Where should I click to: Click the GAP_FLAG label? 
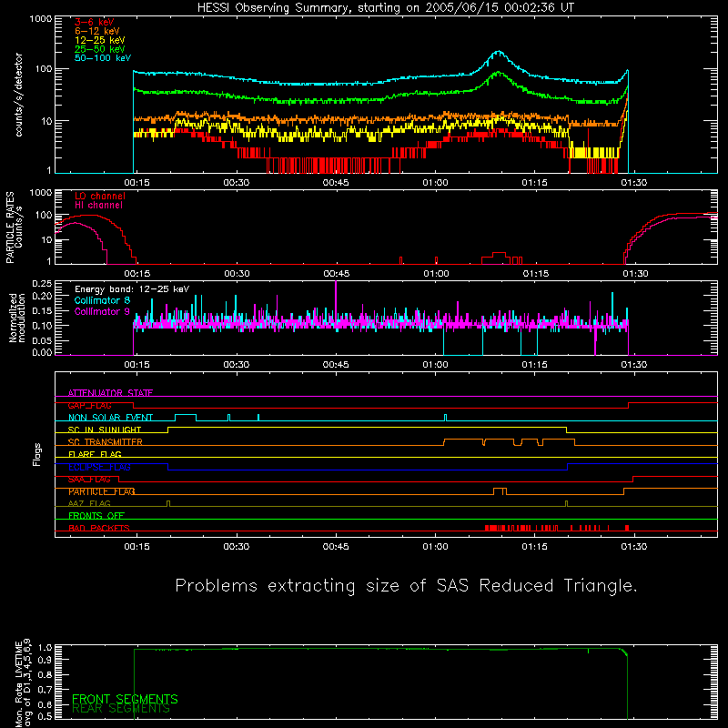[89, 405]
